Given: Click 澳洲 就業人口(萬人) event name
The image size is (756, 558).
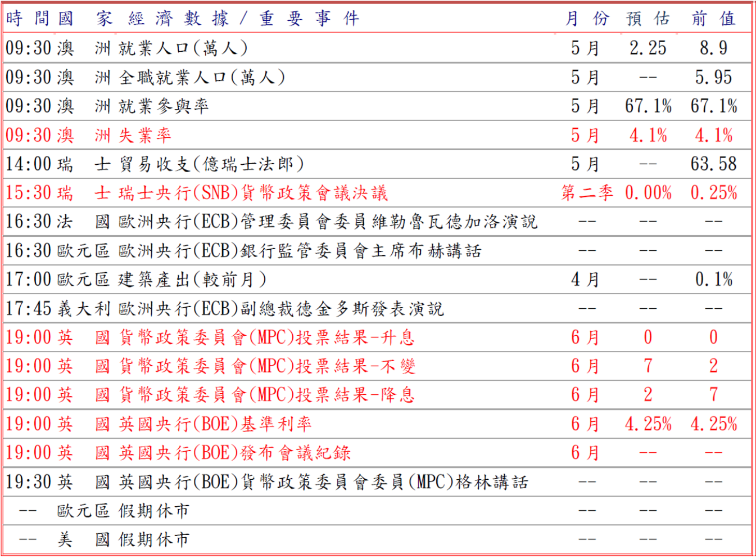Looking at the screenshot, I should tap(183, 48).
